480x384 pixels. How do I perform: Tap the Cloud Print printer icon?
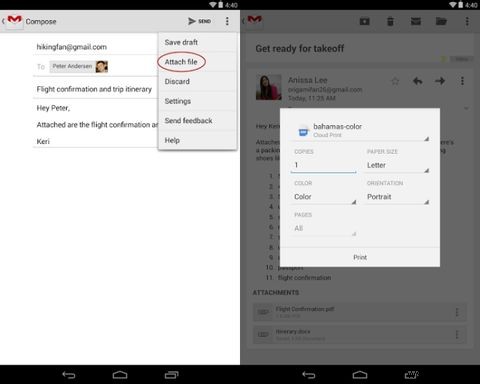[303, 132]
